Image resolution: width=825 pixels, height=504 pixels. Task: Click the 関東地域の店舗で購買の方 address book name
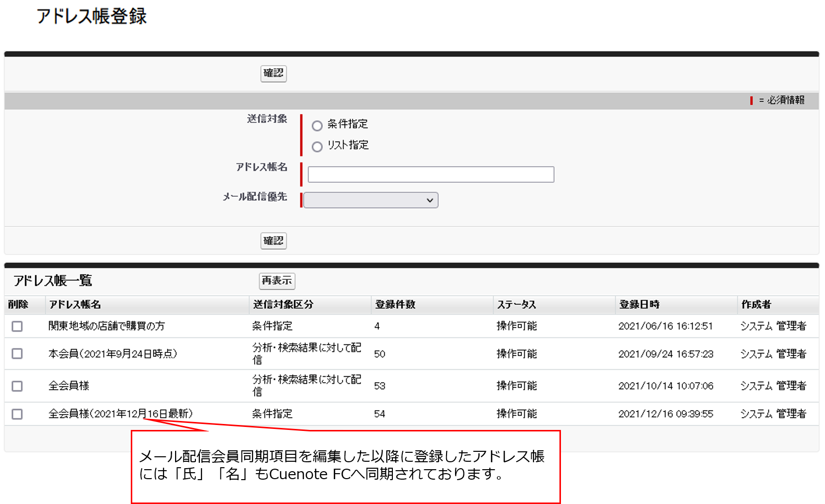pos(106,326)
